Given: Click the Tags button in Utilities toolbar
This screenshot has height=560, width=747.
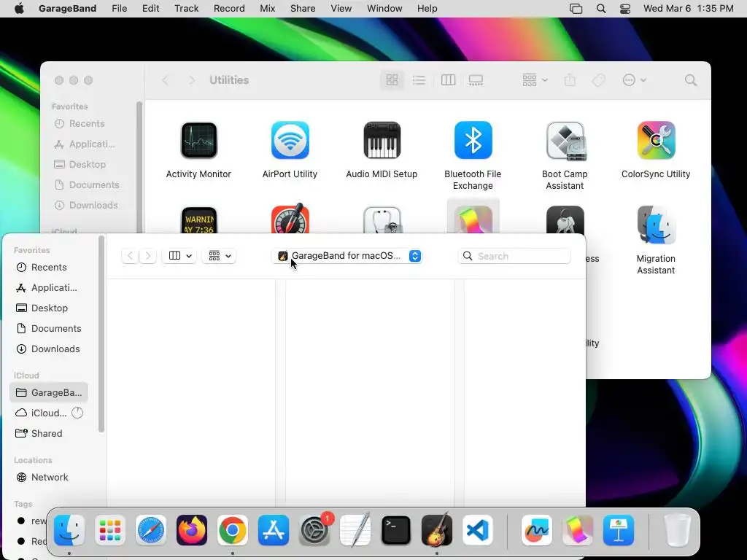Looking at the screenshot, I should coord(598,80).
